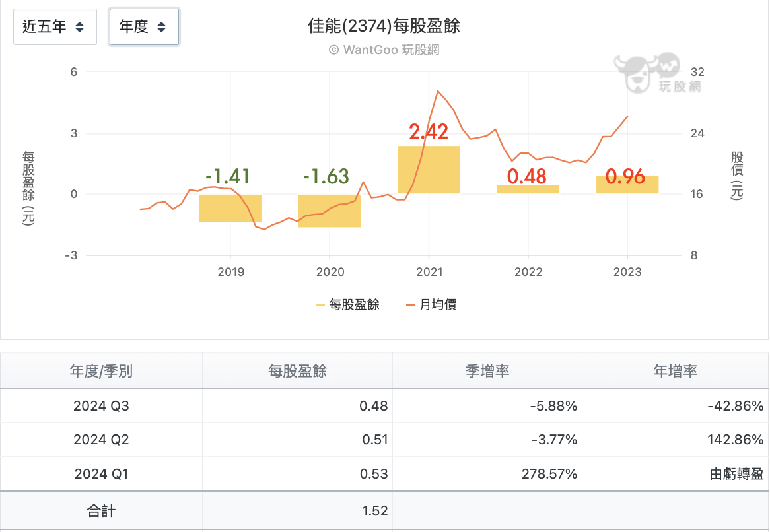Click the 2020 EPS bar labeled -1.63

(330, 211)
